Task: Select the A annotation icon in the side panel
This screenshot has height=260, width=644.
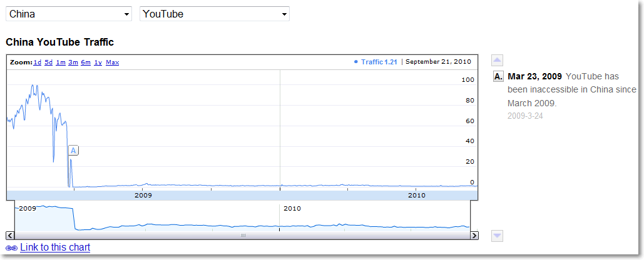Action: (498, 77)
